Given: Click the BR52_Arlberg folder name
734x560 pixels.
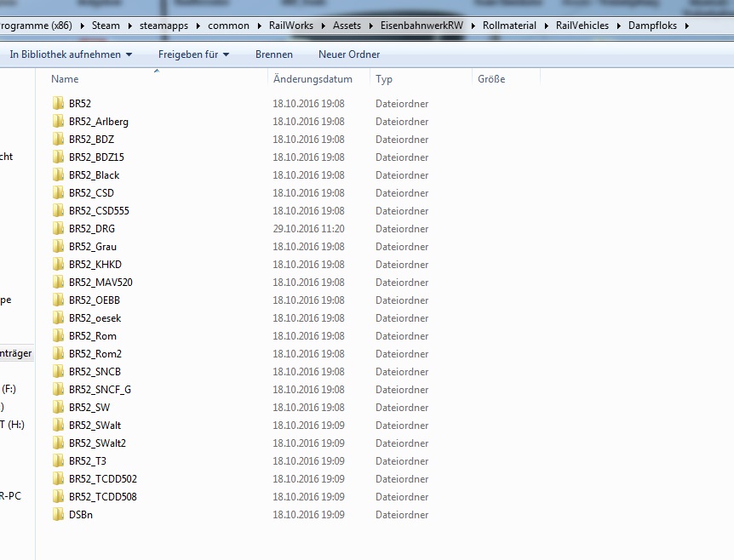Looking at the screenshot, I should [x=98, y=122].
